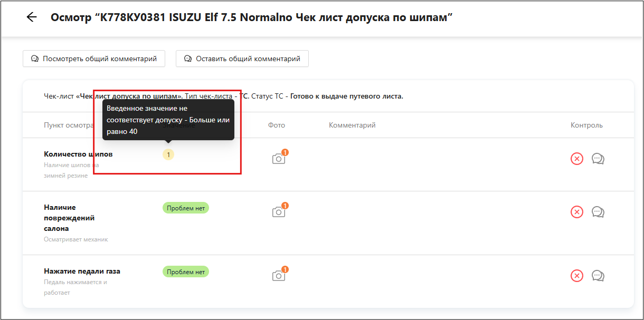Reject the Количество шипов control item
The image size is (644, 320).
(x=577, y=159)
